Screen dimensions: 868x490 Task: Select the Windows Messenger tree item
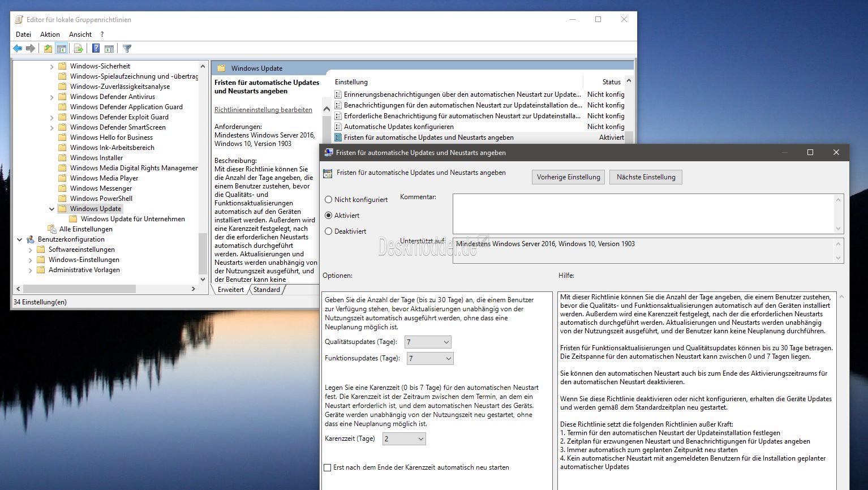click(101, 188)
